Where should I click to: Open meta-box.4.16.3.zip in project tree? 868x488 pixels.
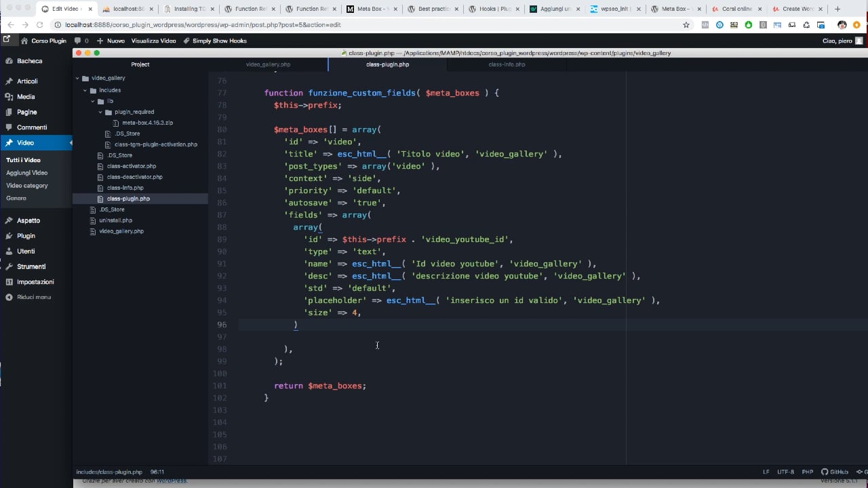click(148, 123)
